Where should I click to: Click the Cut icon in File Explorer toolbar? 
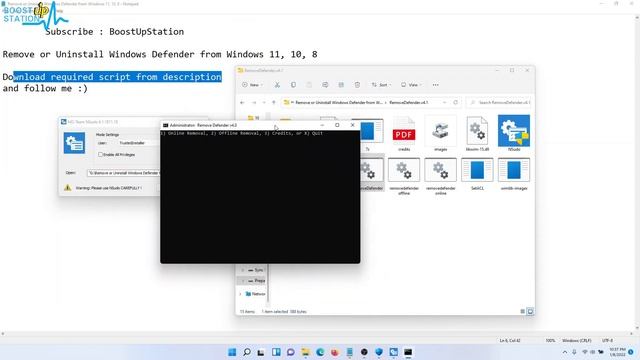[277, 85]
